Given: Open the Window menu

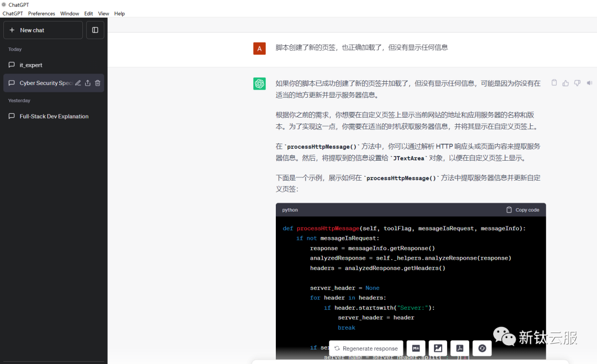Looking at the screenshot, I should click(70, 13).
